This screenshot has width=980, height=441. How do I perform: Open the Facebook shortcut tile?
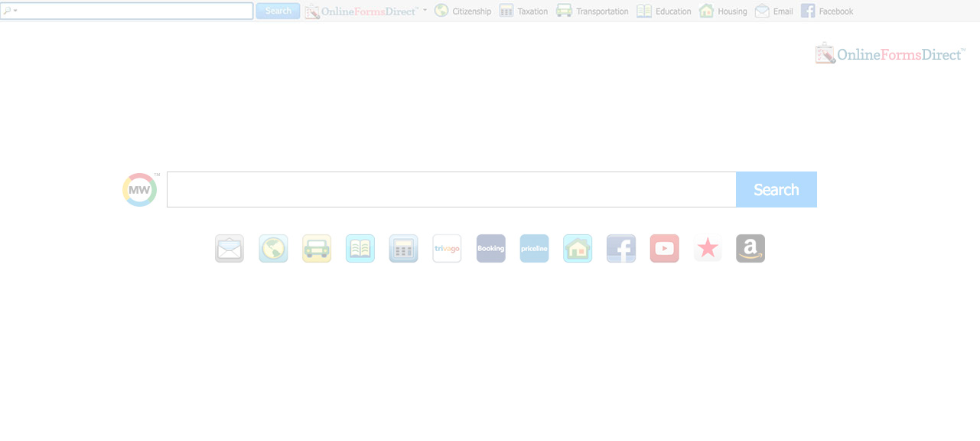621,249
